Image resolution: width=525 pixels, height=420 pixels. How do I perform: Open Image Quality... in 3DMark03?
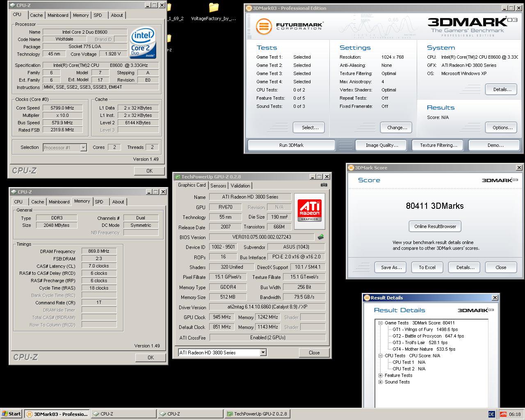(x=382, y=145)
